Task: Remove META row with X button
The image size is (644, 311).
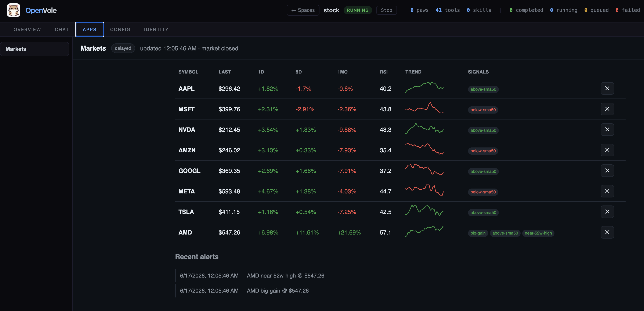Action: (x=607, y=191)
